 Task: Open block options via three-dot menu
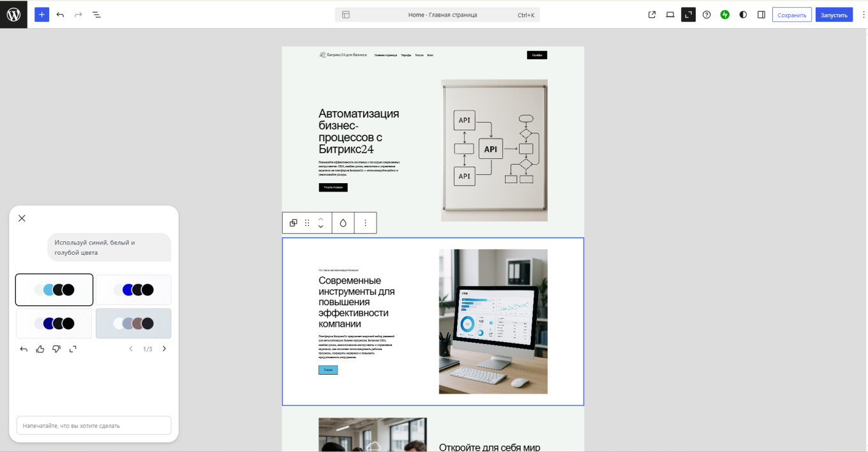pyautogui.click(x=365, y=223)
